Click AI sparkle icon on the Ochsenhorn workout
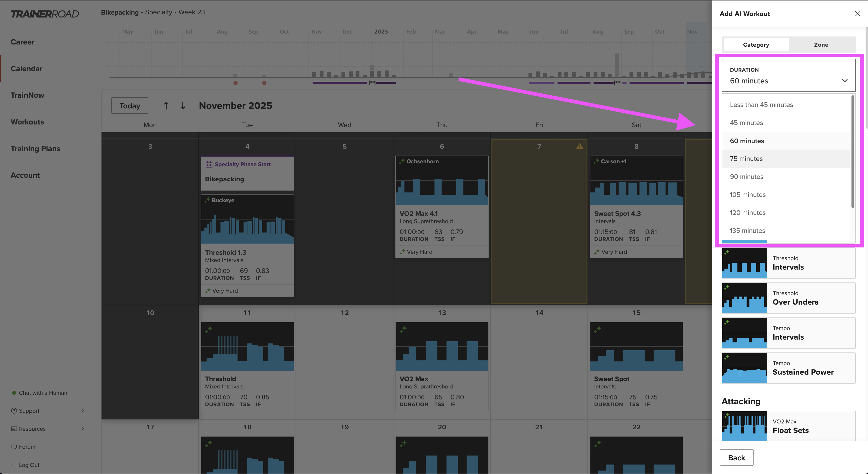The image size is (868, 474). (x=402, y=161)
